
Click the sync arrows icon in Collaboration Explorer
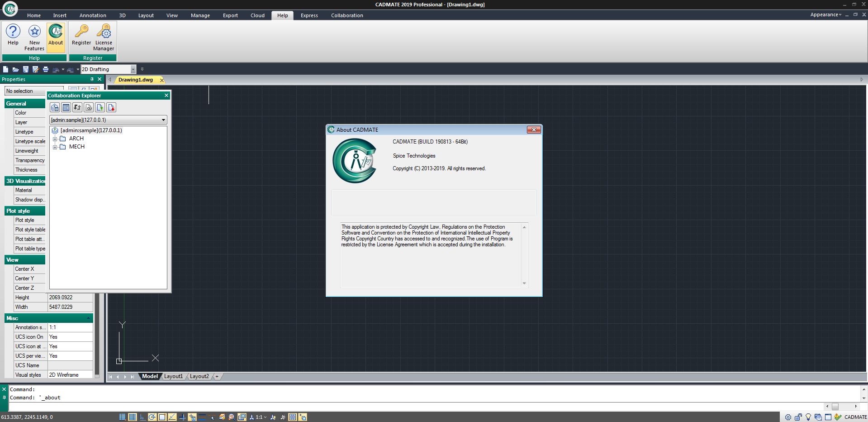pyautogui.click(x=77, y=107)
